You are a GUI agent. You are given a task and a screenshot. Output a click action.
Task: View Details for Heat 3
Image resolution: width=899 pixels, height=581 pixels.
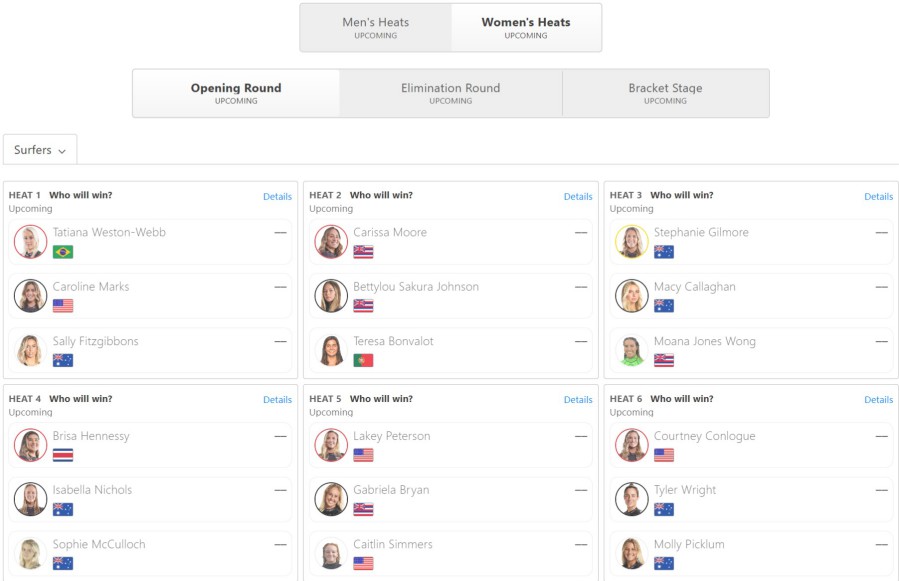(x=878, y=196)
